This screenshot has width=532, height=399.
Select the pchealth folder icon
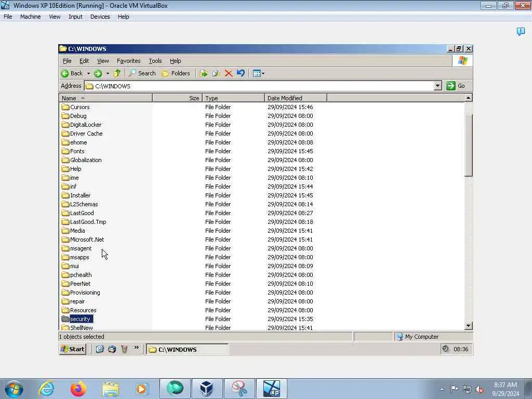tap(65, 274)
